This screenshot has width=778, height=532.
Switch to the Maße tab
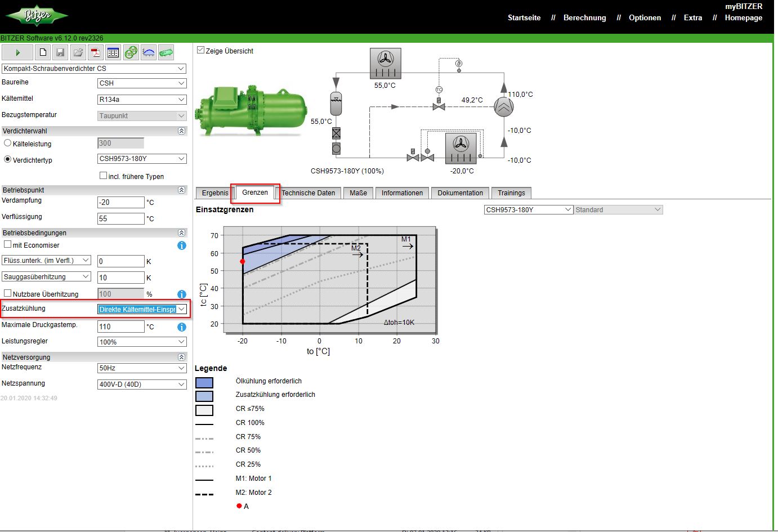point(358,193)
